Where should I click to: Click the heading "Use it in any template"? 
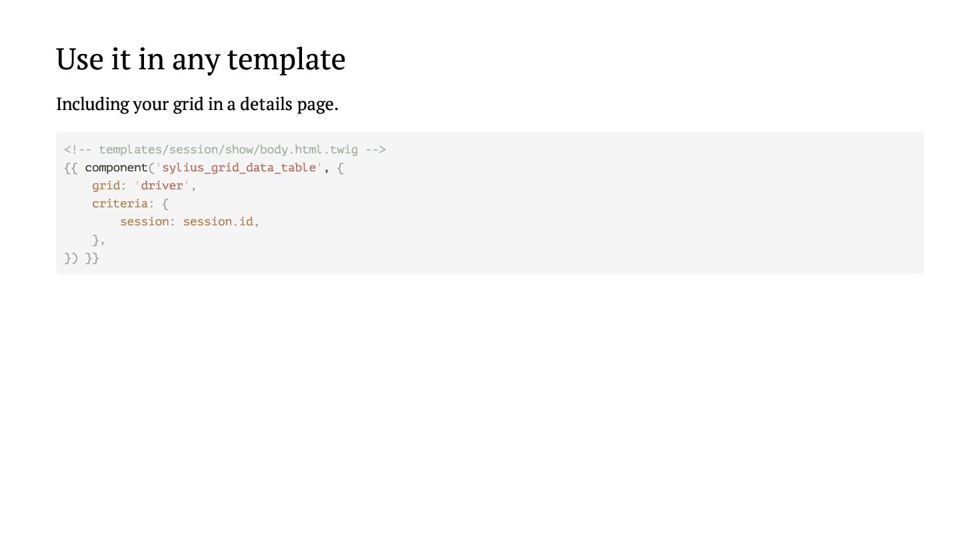pos(201,59)
